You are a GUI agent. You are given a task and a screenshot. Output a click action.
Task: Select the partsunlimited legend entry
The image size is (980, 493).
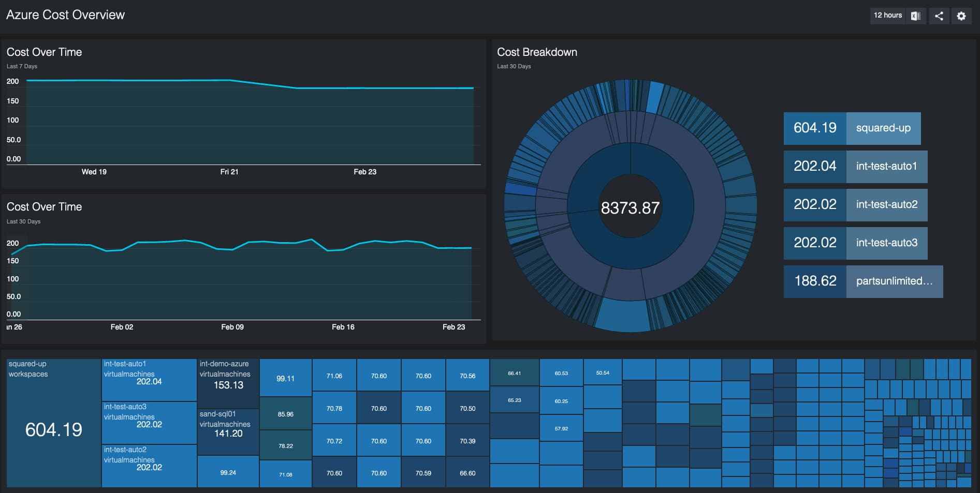(x=863, y=281)
